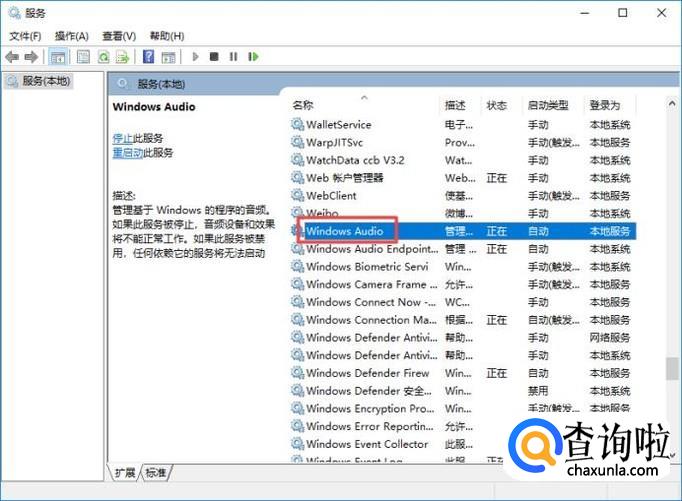Click gear icon beside Windows Biometric Servi
This screenshot has height=501, width=682.
298,267
